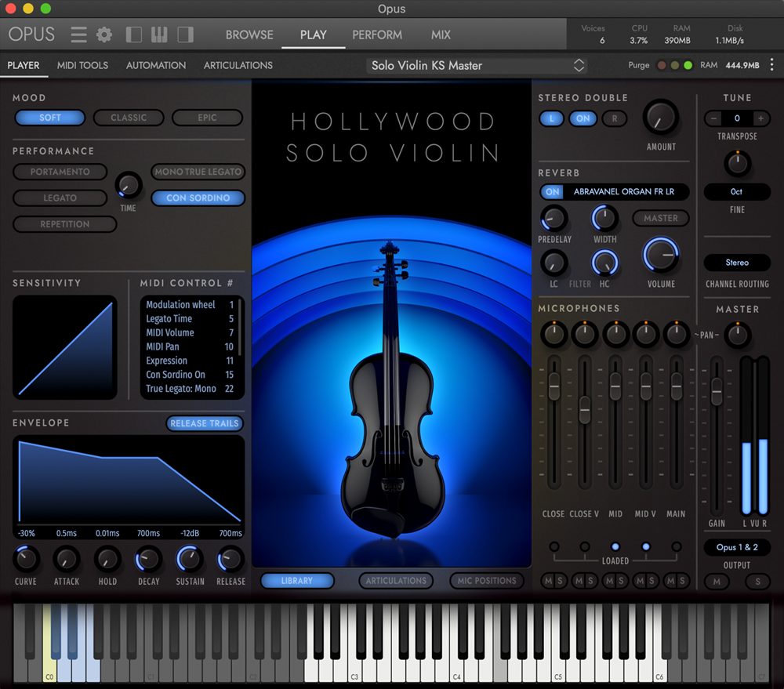
Task: Select the Epic mood
Action: [x=207, y=118]
